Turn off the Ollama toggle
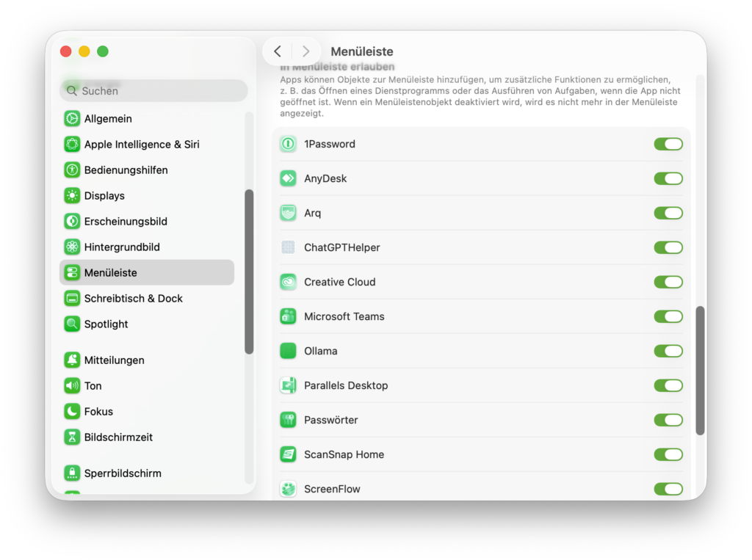 668,351
